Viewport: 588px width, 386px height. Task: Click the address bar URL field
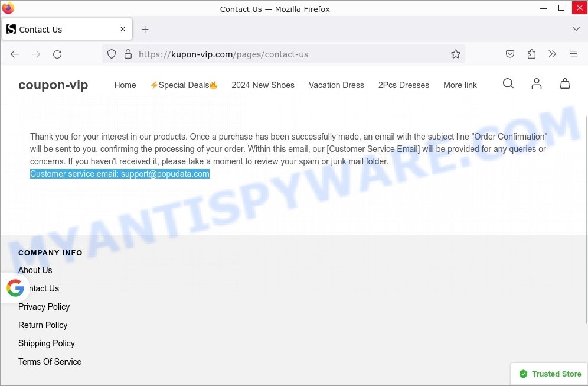pos(283,54)
